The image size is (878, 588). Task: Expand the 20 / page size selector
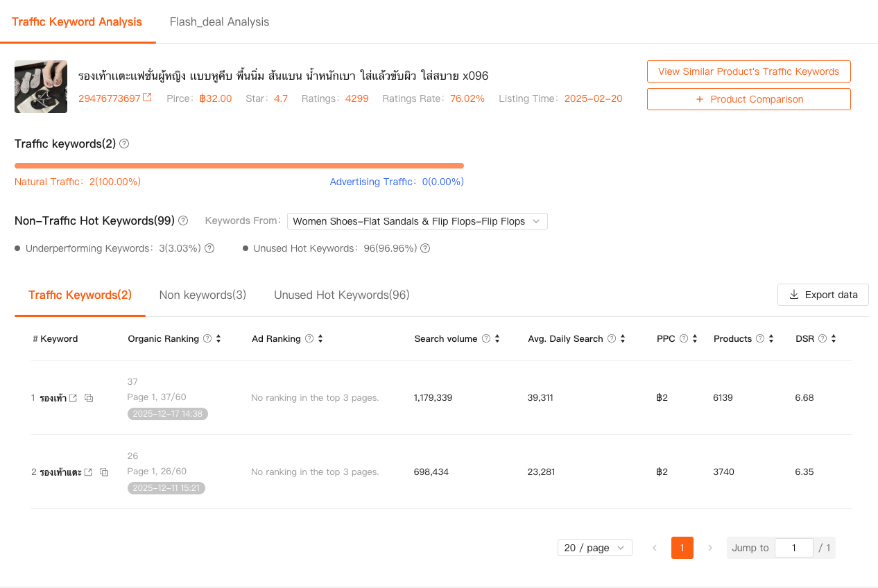pyautogui.click(x=594, y=548)
